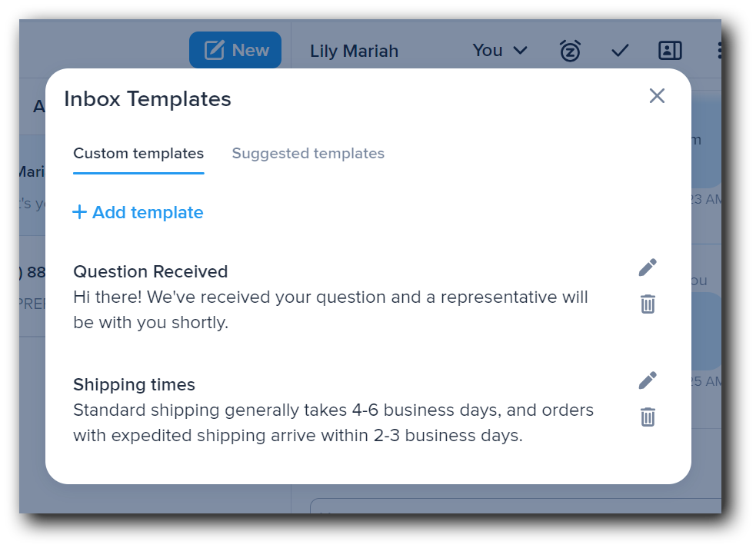756x548 pixels.
Task: Switch to the Suggested templates tab
Action: [308, 153]
